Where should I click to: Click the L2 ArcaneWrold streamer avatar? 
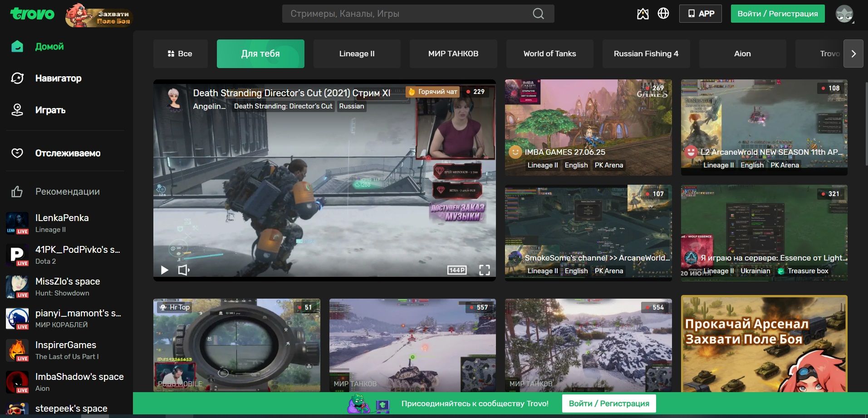tap(691, 152)
